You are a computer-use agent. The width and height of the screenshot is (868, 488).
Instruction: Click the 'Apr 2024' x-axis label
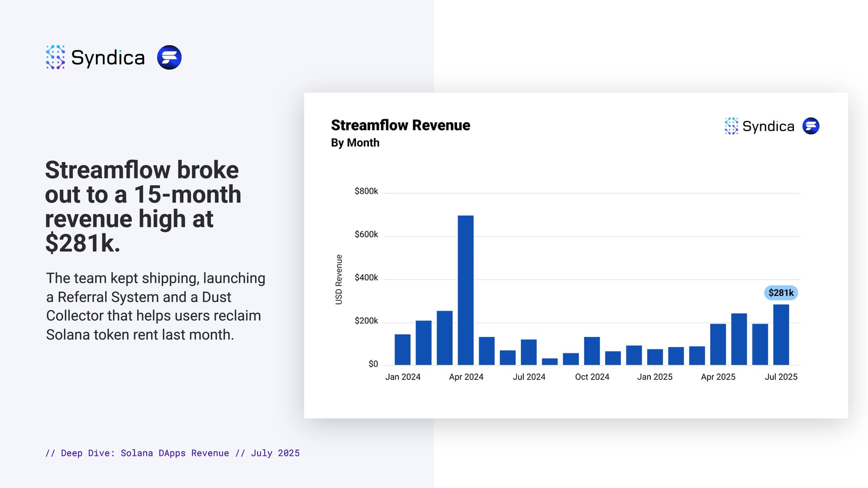466,377
